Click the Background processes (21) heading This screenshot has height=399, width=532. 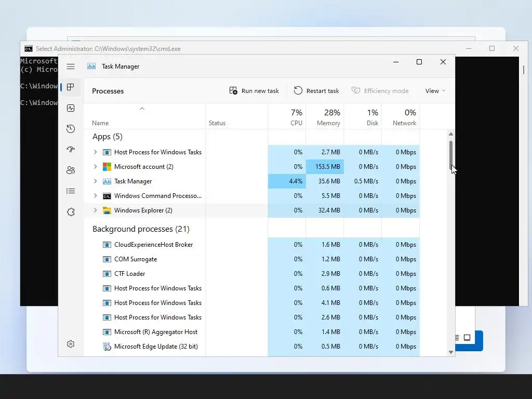click(x=141, y=229)
